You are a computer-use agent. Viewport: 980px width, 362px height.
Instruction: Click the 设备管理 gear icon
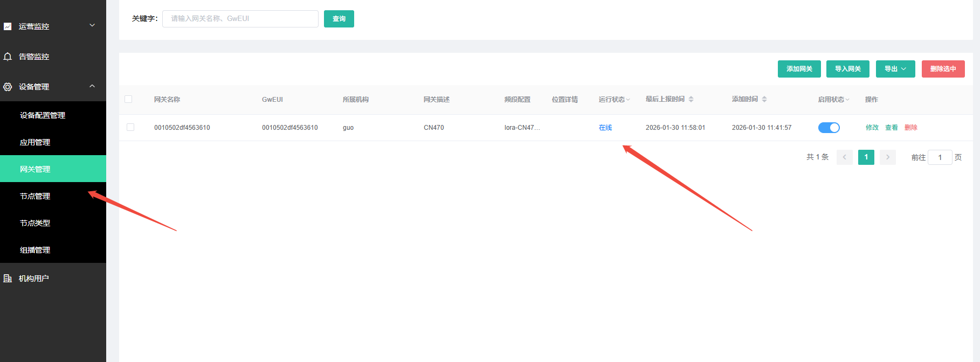[x=8, y=87]
